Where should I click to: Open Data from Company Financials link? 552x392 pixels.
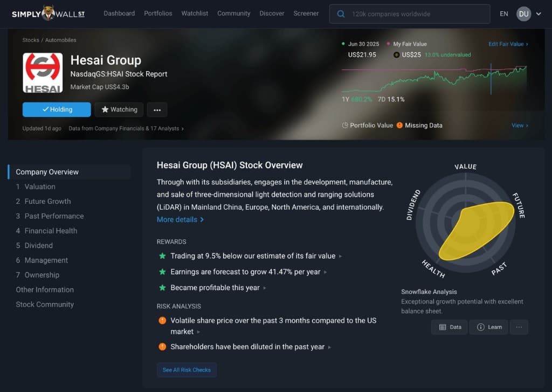[x=126, y=128]
